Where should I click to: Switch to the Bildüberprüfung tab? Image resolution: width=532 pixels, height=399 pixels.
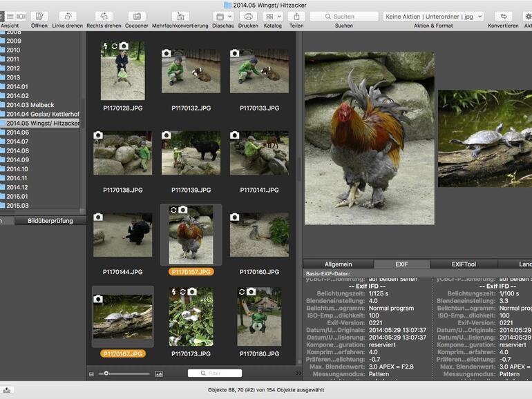[50, 221]
